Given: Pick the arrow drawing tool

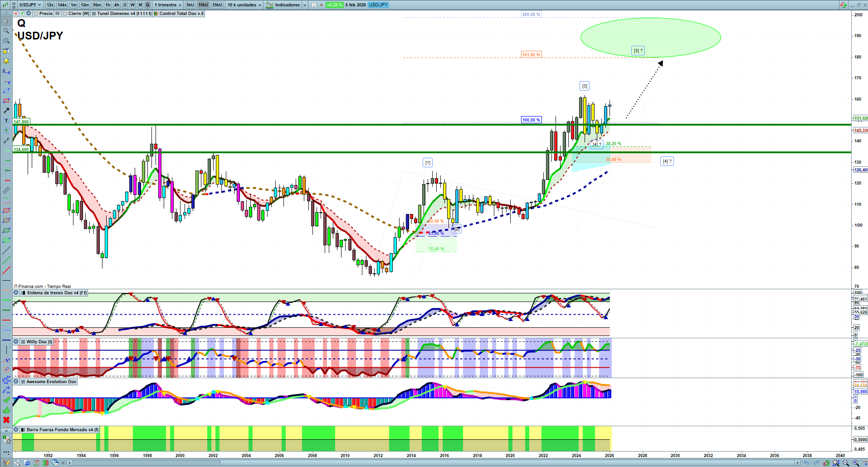Looking at the screenshot, I should (6, 111).
